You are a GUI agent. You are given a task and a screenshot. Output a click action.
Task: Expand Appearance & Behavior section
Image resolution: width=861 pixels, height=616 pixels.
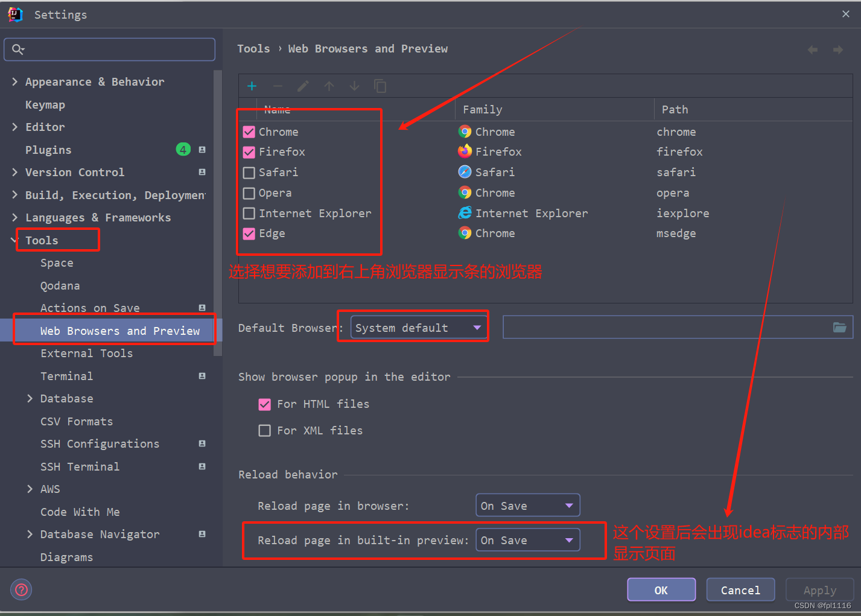click(15, 81)
